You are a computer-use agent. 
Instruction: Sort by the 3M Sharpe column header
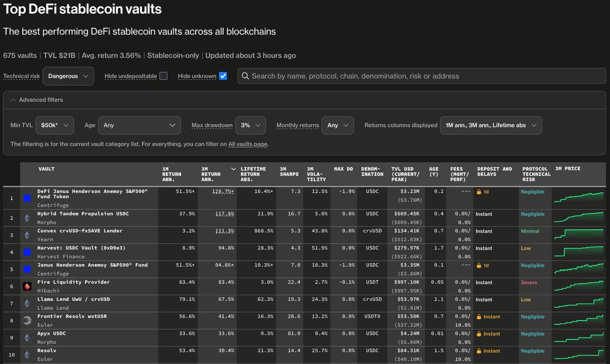[290, 171]
